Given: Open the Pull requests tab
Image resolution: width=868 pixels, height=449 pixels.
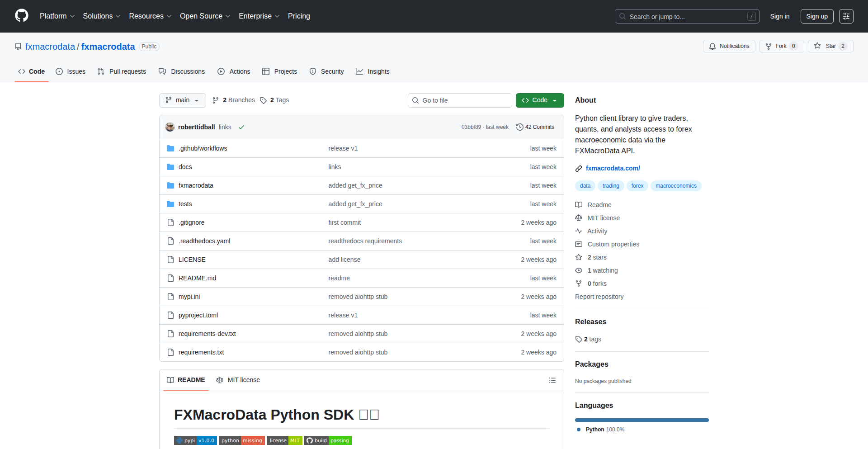Looking at the screenshot, I should click(122, 71).
